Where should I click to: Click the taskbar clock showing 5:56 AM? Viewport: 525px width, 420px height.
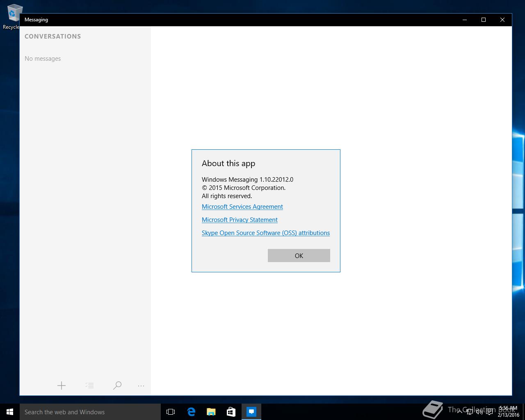[x=508, y=412]
